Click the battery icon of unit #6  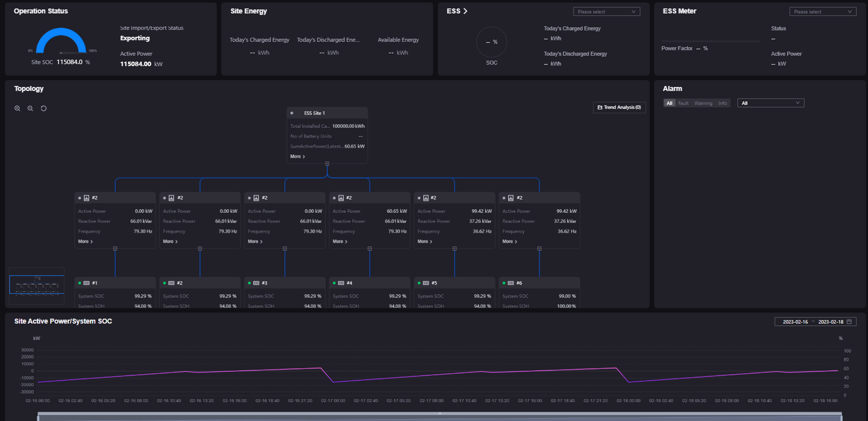click(510, 283)
